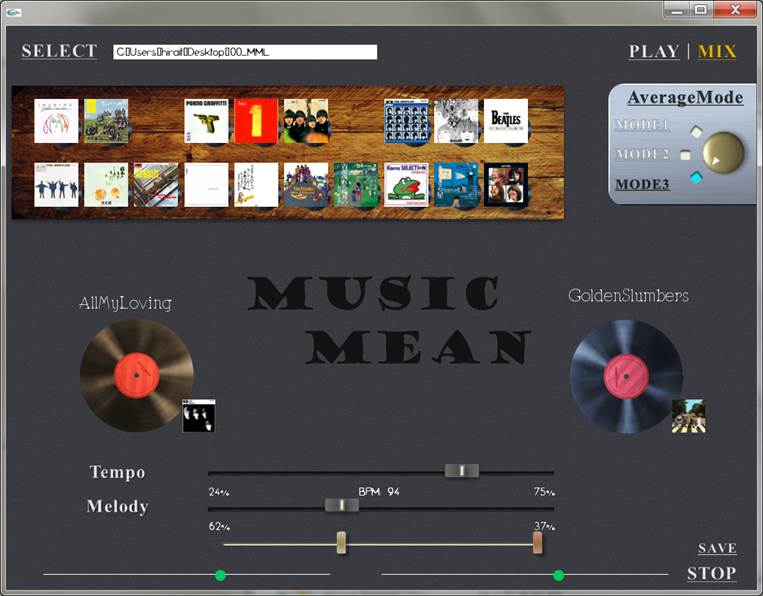Select the cyan MODE3 indicator light
This screenshot has width=763, height=596.
click(x=697, y=178)
